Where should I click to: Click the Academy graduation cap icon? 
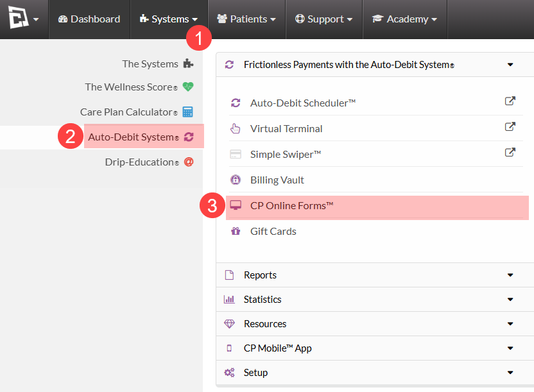377,19
